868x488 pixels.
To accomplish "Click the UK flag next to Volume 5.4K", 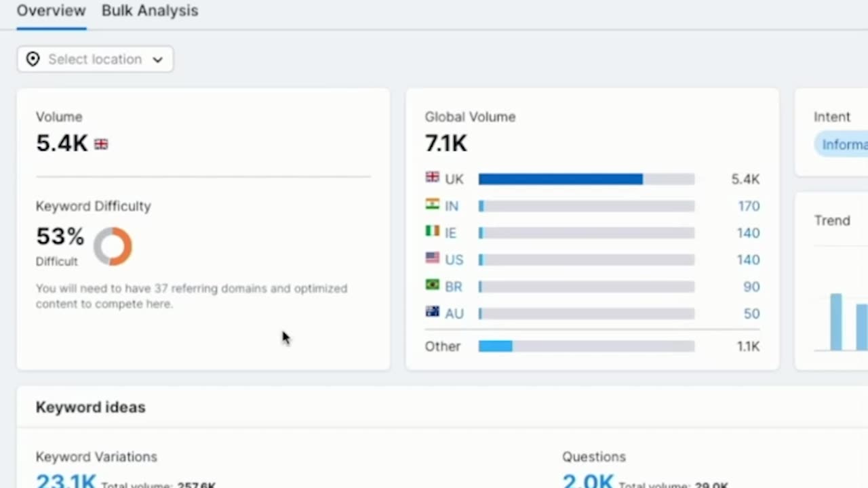I will coord(101,144).
